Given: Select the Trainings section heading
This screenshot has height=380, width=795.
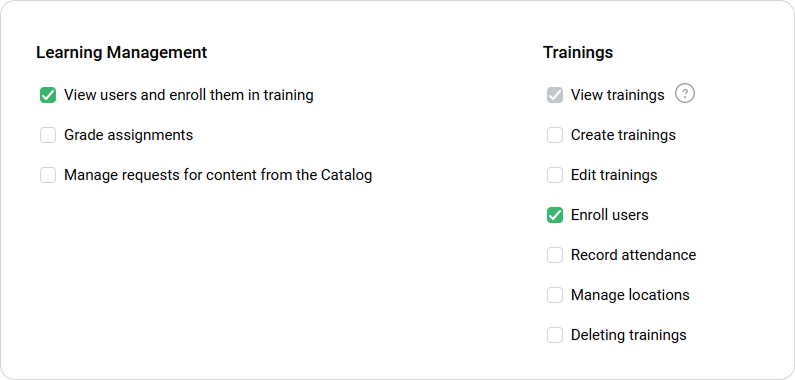Looking at the screenshot, I should coord(578,52).
